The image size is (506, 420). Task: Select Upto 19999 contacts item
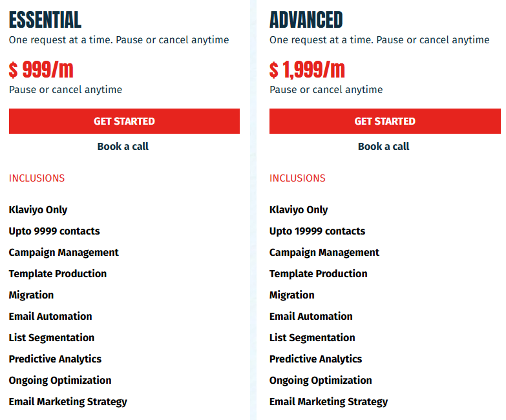[x=317, y=231]
